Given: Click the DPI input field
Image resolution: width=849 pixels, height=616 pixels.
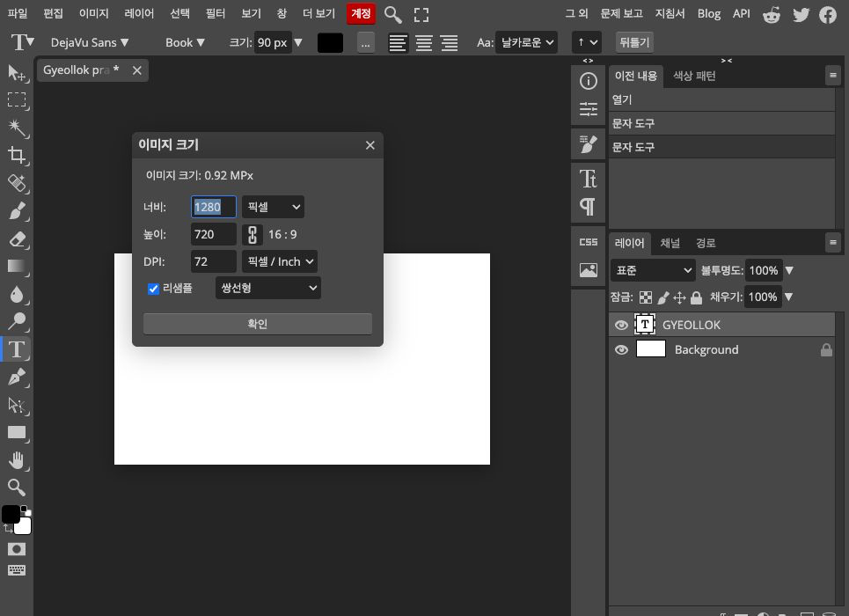Looking at the screenshot, I should coord(213,261).
